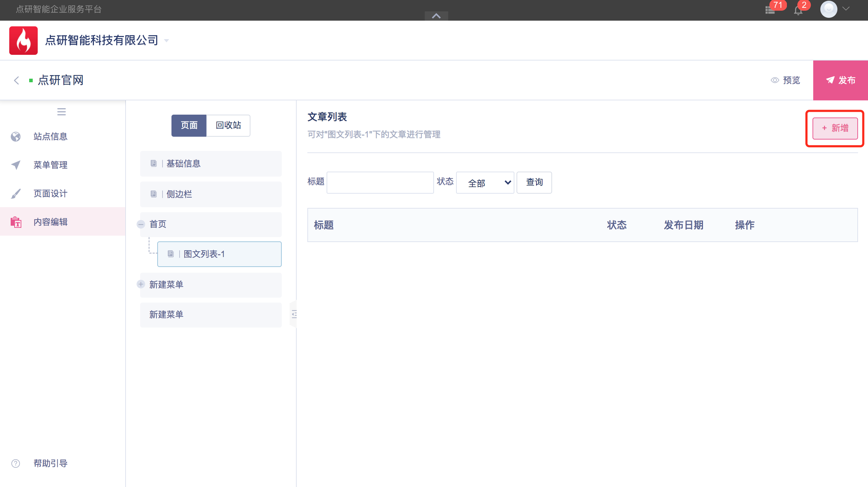Screen dimensions: 868x487
Task: Collapse the 首页 tree node minus icon
Action: click(x=141, y=224)
